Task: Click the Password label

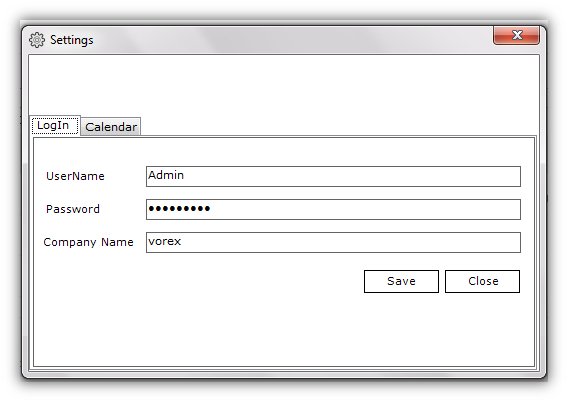Action: pyautogui.click(x=73, y=209)
